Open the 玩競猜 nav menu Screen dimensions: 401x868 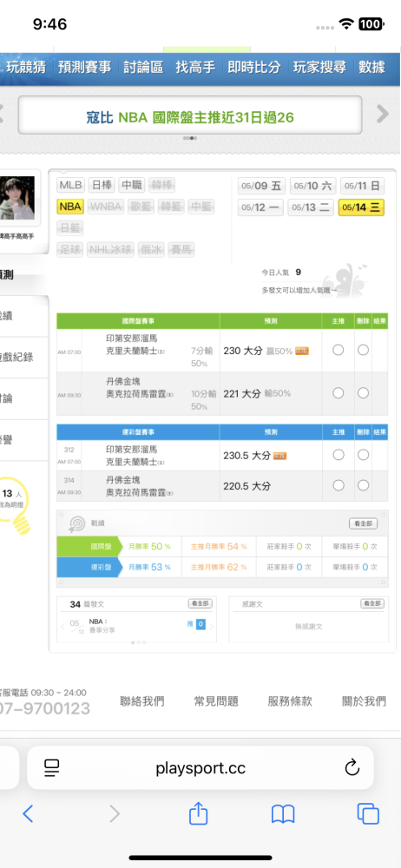28,68
